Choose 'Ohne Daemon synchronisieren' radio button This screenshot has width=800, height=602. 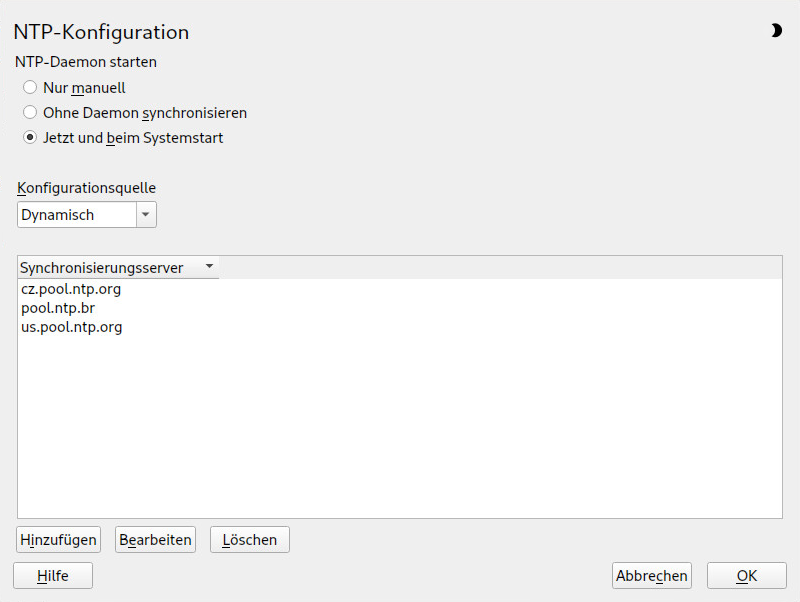point(30,113)
